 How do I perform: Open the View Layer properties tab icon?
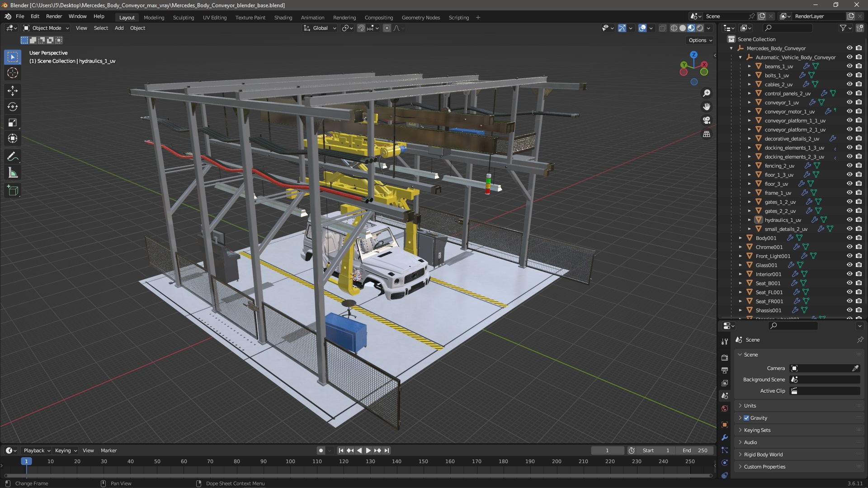tap(725, 383)
